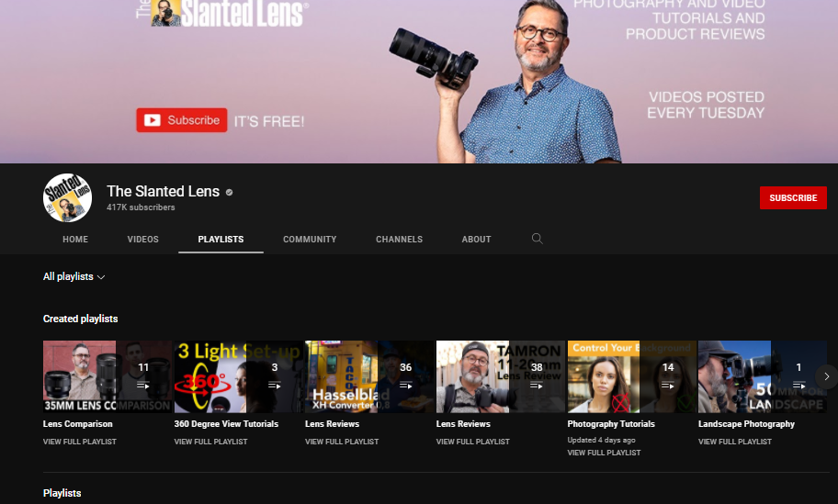
Task: Select the Playlists tab
Action: click(x=221, y=240)
